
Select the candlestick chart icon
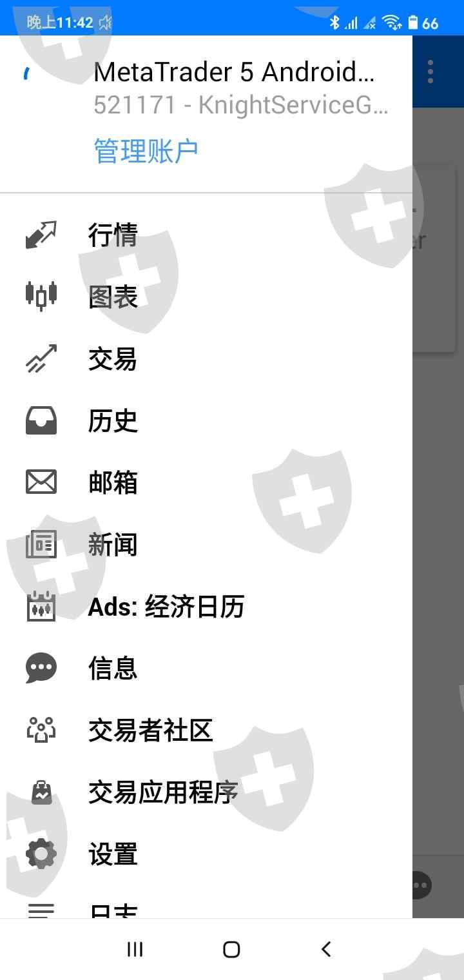pyautogui.click(x=41, y=297)
